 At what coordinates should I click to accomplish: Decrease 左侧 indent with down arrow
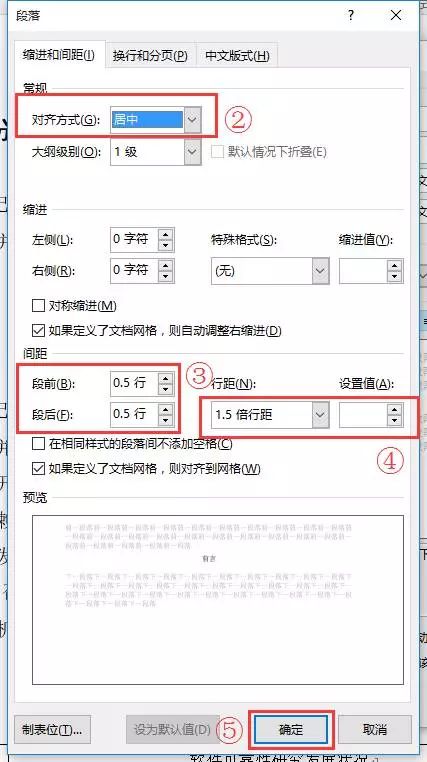click(166, 245)
